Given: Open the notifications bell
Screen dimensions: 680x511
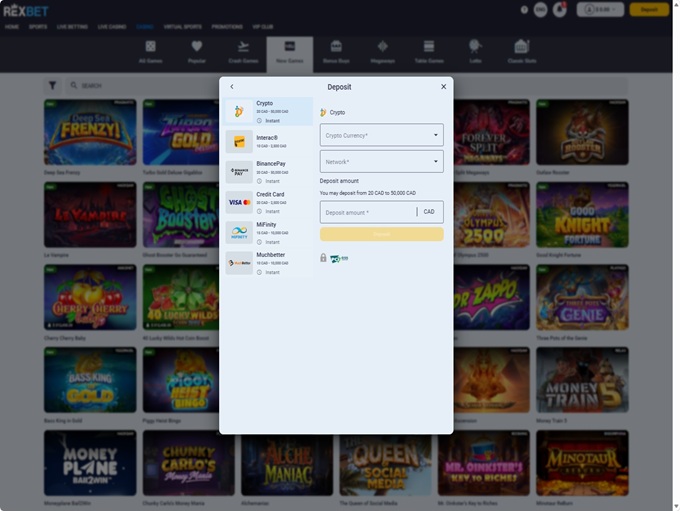Looking at the screenshot, I should [x=559, y=10].
